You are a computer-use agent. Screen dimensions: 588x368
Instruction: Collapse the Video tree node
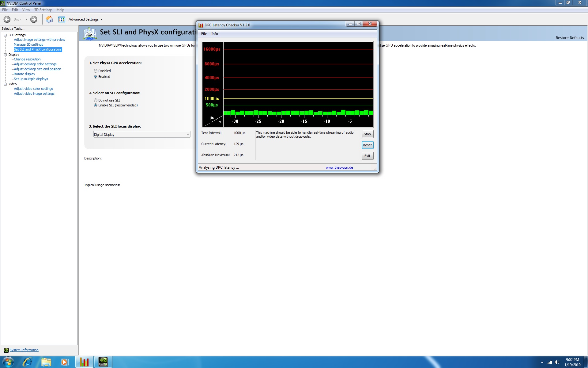(5, 84)
